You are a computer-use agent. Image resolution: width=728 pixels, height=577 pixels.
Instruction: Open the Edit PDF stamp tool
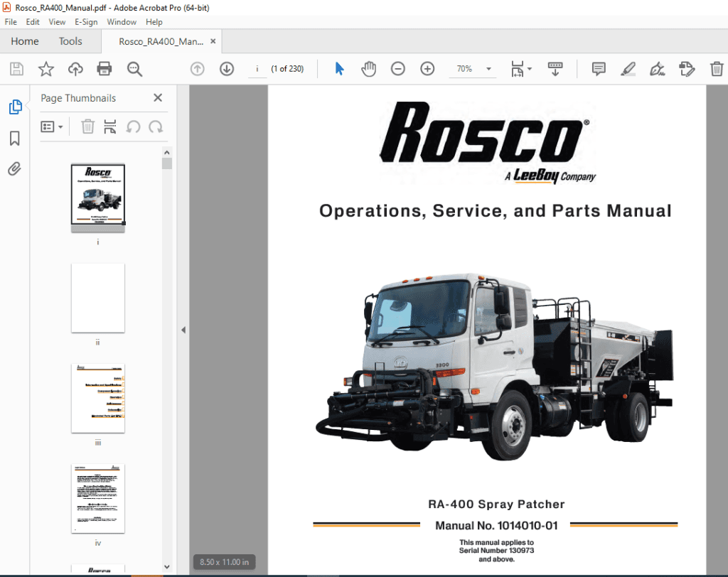coord(687,69)
